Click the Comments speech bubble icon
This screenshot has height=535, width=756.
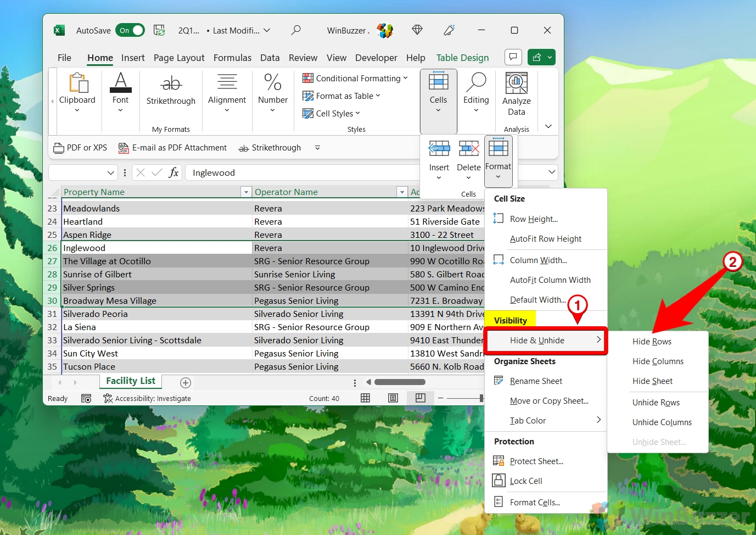click(x=513, y=57)
